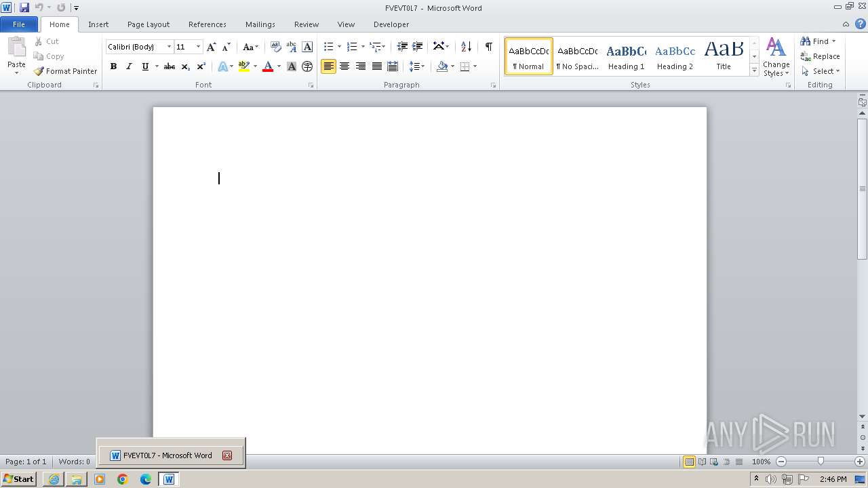Click the Text Effects glowing A icon
The height and width of the screenshot is (488, 868).
point(222,66)
